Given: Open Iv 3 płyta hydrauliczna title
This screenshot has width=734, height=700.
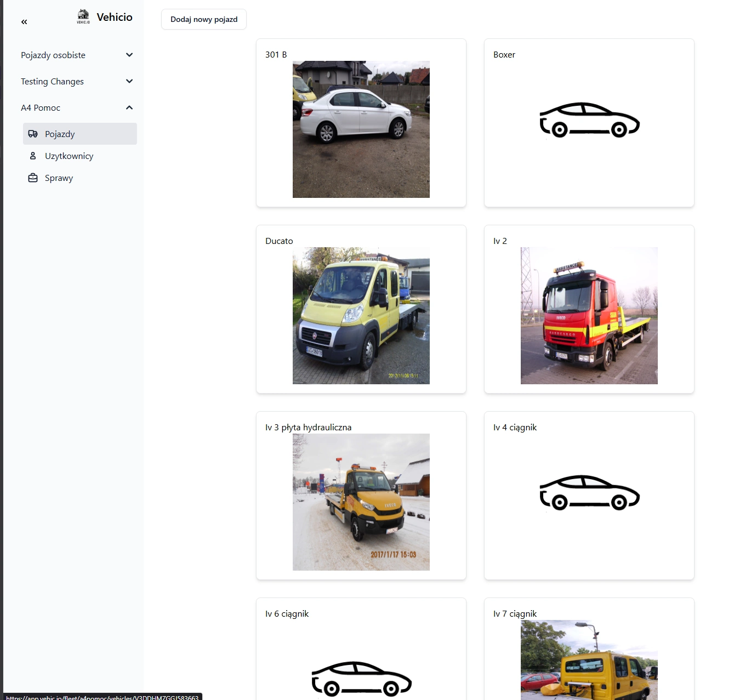Looking at the screenshot, I should 309,428.
